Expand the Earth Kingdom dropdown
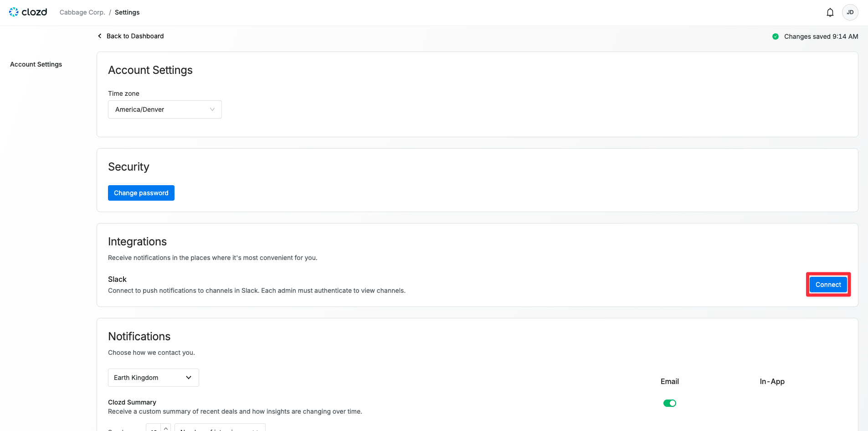 tap(153, 378)
